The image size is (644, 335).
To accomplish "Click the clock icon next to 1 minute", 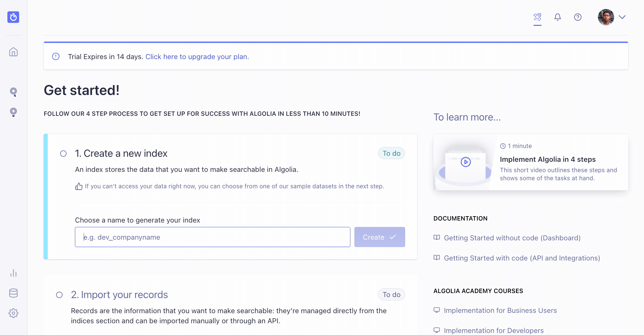I will click(503, 146).
